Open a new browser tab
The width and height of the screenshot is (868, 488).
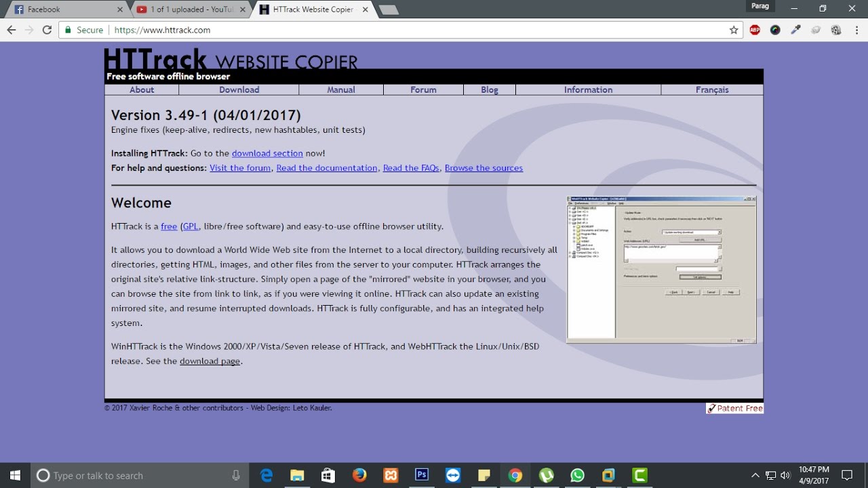[389, 9]
